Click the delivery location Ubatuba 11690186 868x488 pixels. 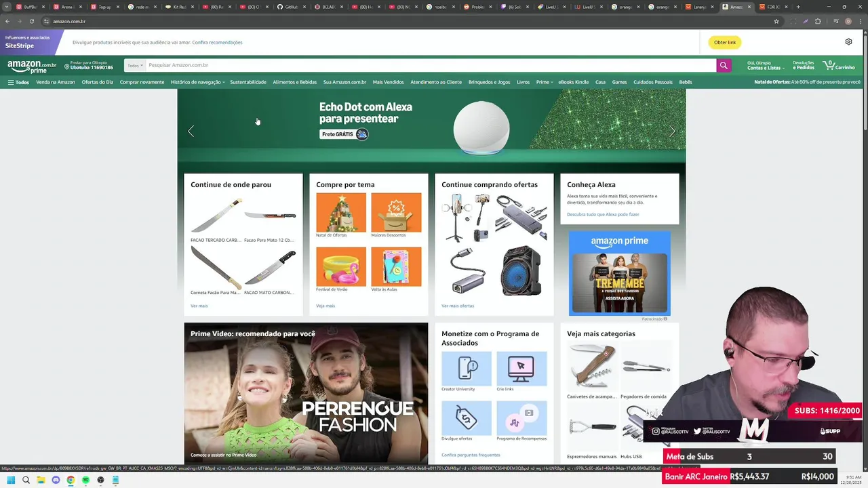click(x=89, y=66)
